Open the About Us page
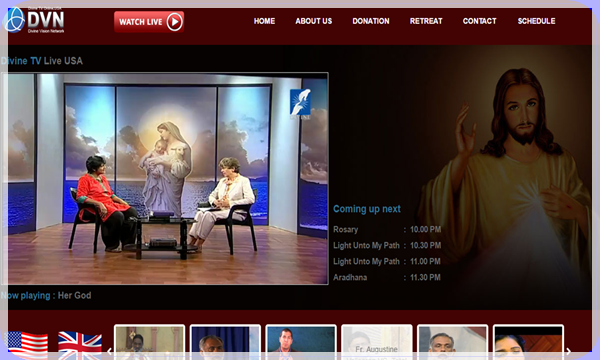600x360 pixels. tap(314, 21)
